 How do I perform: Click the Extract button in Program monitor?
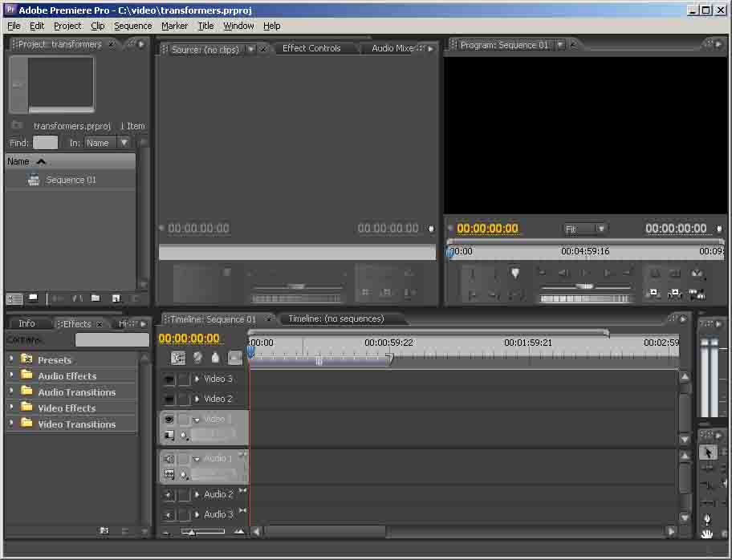coord(675,294)
